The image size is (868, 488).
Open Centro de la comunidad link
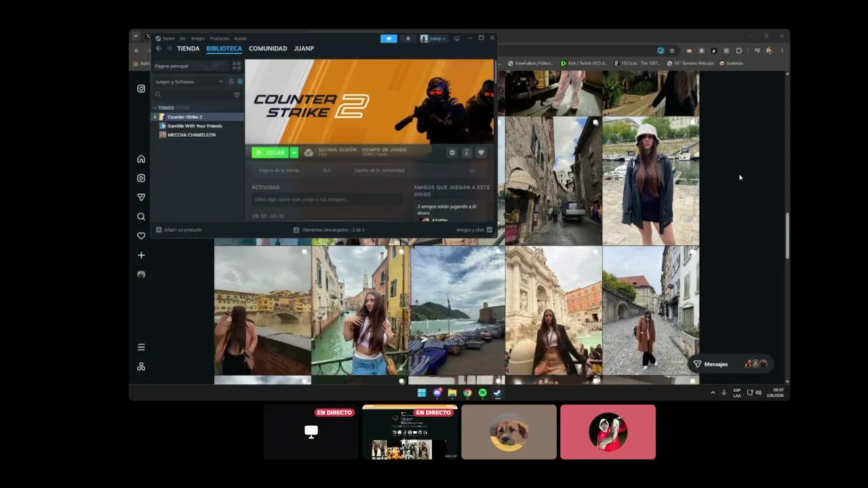click(x=379, y=170)
